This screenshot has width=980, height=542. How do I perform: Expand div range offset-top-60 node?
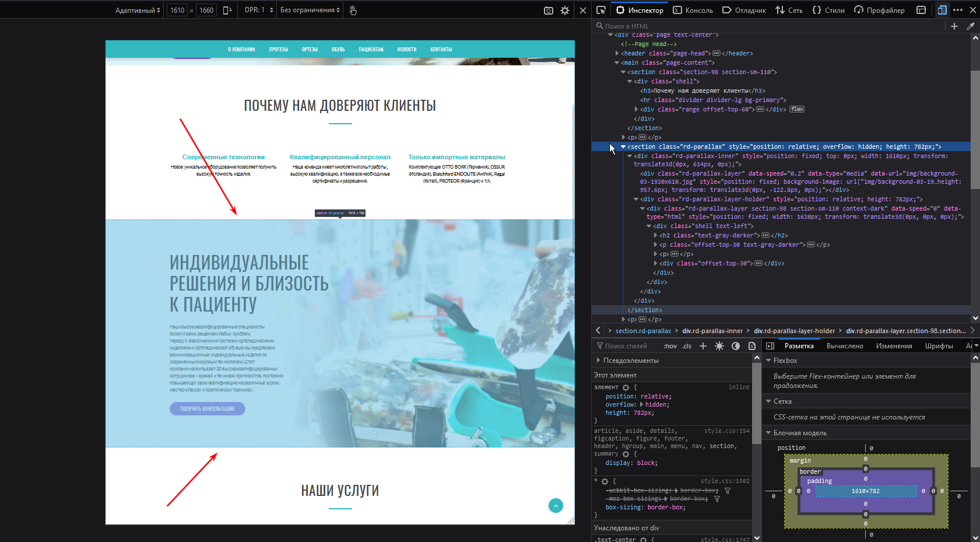[636, 110]
